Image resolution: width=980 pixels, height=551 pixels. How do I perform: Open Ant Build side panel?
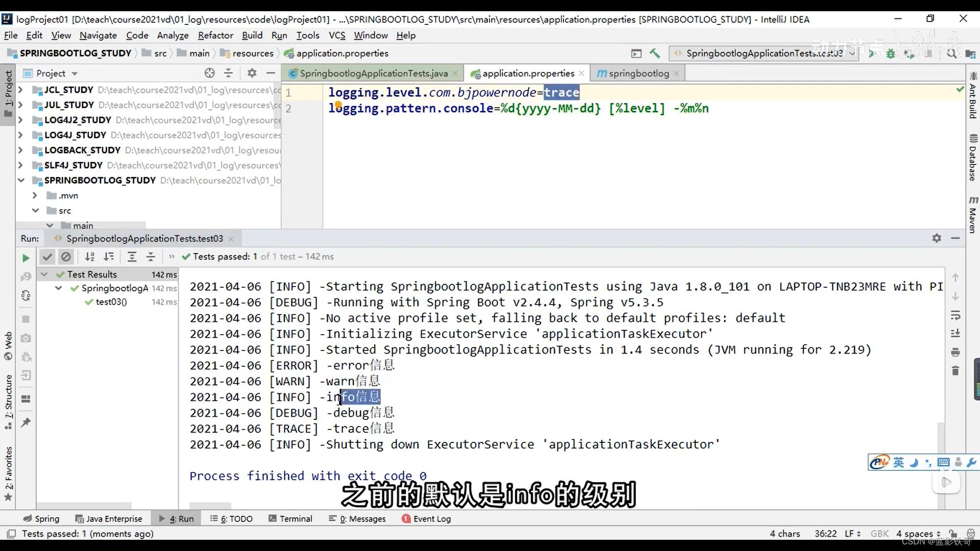point(973,96)
